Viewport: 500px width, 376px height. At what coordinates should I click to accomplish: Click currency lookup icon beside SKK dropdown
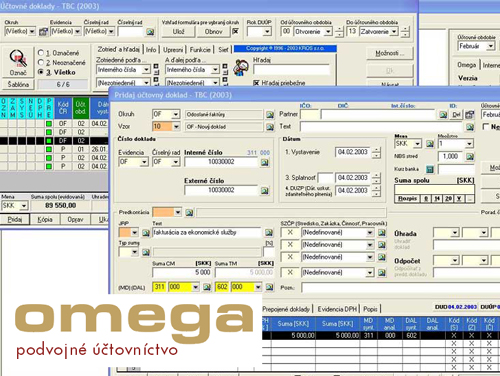430,144
